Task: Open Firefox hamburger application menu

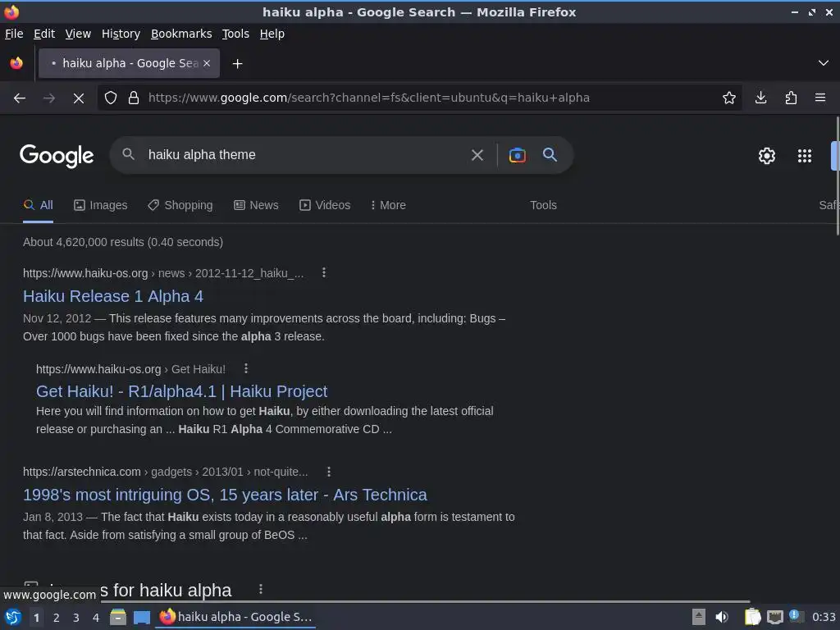Action: [820, 98]
